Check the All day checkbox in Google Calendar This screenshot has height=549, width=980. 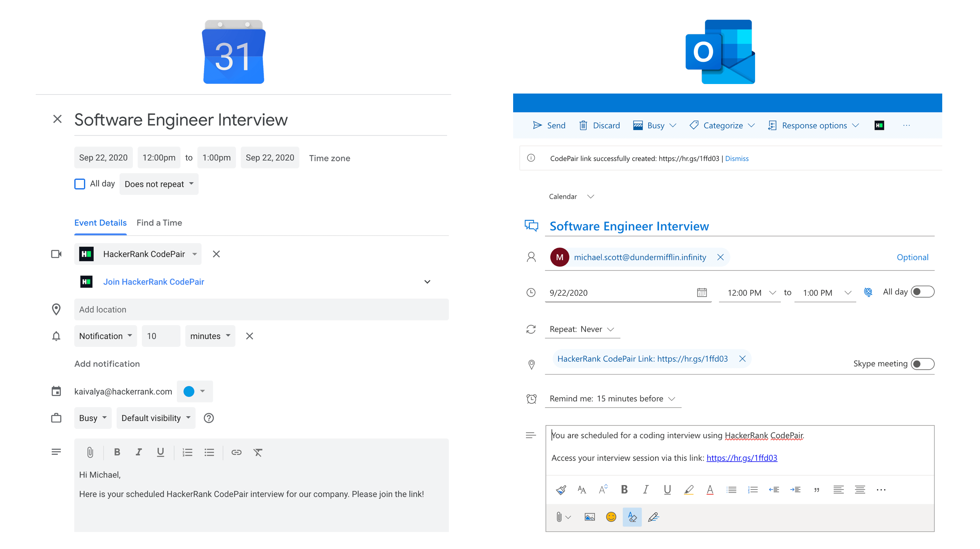(80, 184)
